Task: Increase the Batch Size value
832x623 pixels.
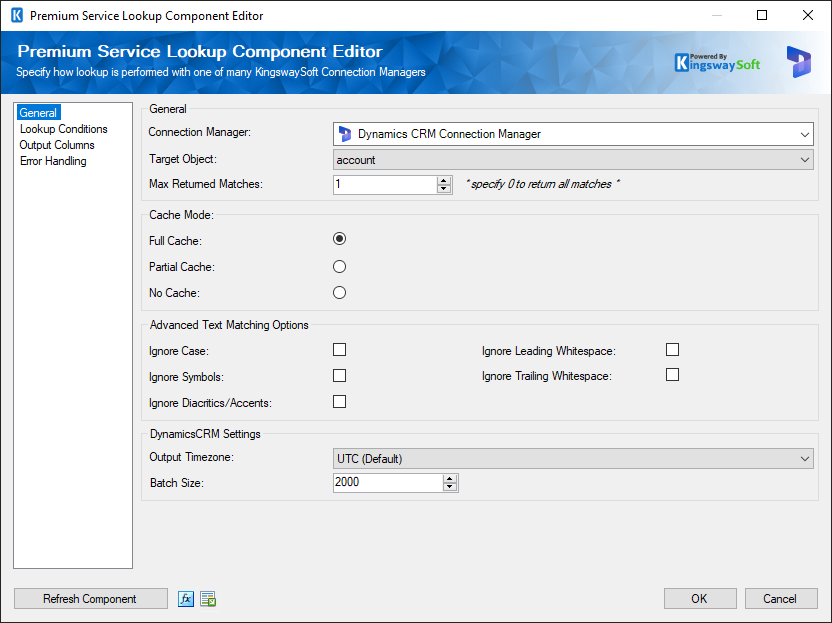Action: point(450,479)
